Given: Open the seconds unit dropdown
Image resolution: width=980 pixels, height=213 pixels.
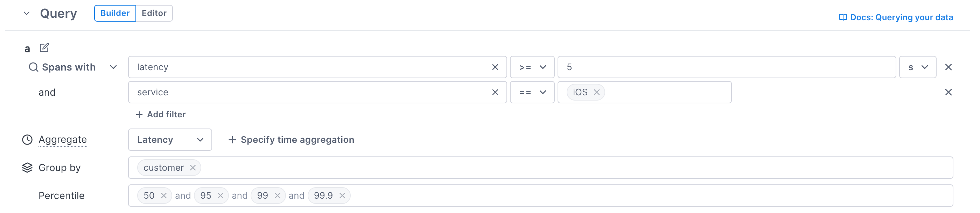Looking at the screenshot, I should (x=917, y=67).
